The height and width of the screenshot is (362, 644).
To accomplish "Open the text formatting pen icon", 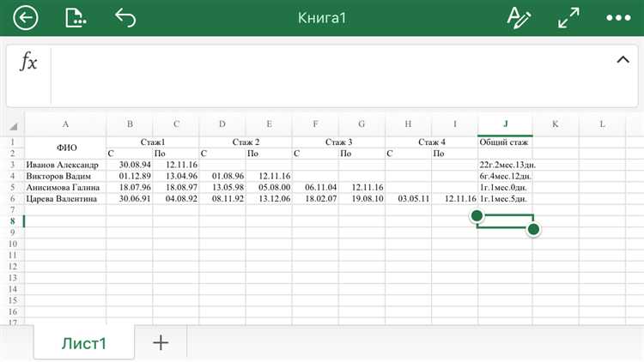I will 518,18.
